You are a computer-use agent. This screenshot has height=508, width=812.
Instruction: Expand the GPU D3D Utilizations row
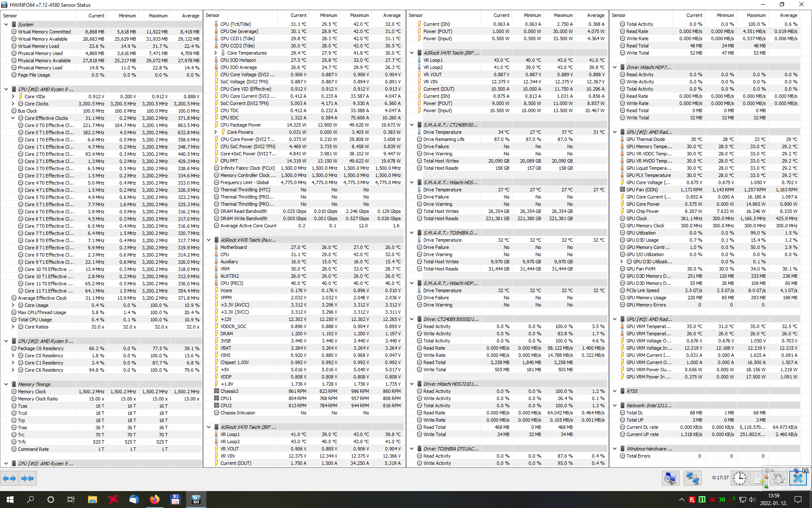tap(622, 262)
